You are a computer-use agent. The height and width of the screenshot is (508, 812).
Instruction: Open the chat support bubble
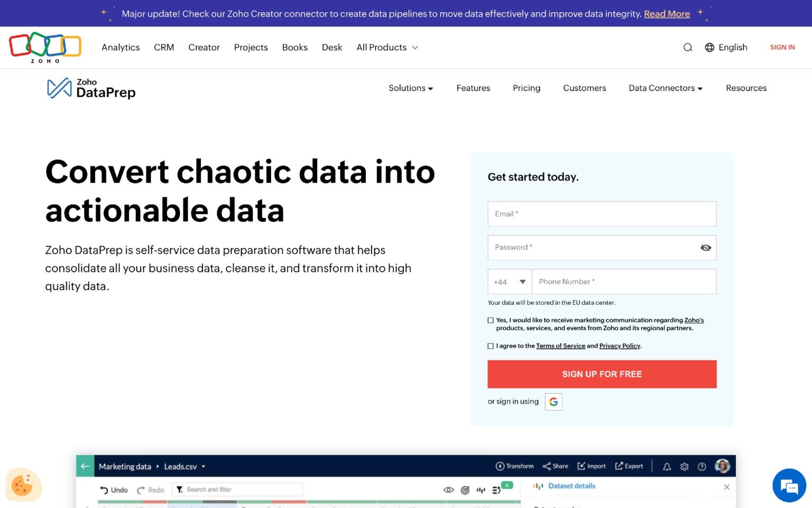pyautogui.click(x=789, y=485)
